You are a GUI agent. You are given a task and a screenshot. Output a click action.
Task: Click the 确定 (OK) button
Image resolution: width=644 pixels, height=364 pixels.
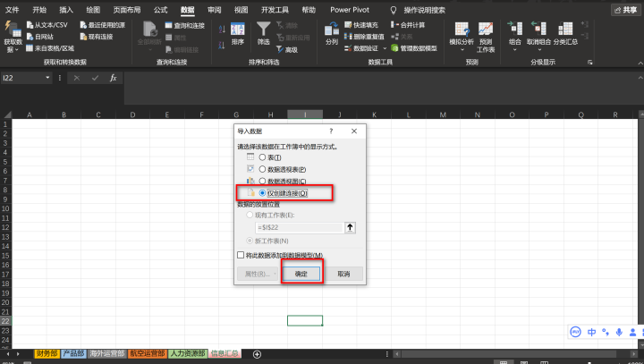click(x=301, y=274)
